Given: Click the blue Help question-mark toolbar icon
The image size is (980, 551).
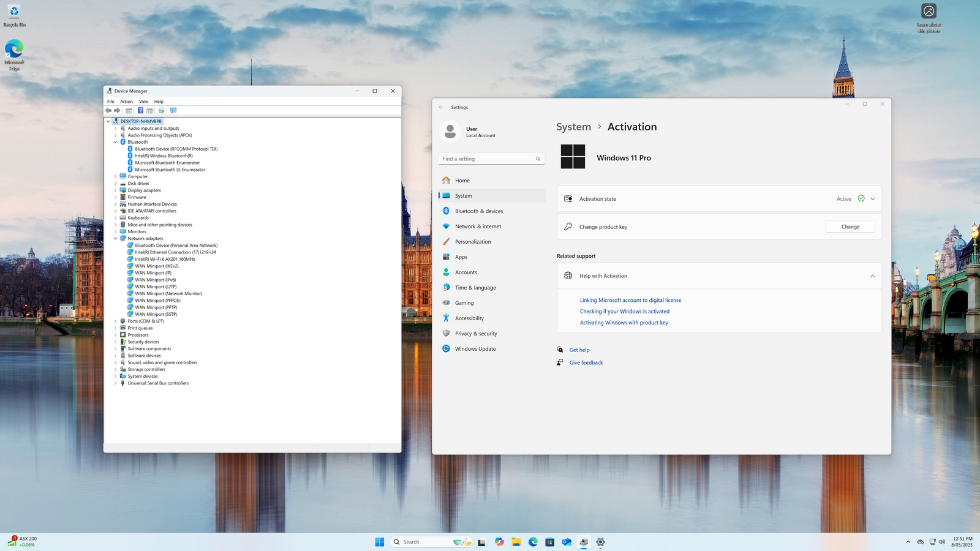Looking at the screenshot, I should tap(140, 111).
